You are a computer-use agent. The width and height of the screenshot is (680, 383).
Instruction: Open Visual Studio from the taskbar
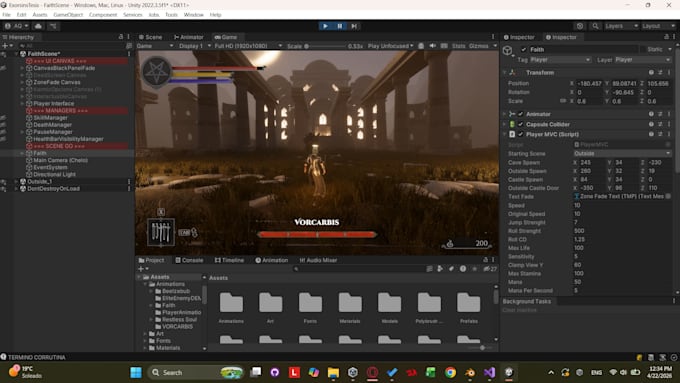[489, 372]
